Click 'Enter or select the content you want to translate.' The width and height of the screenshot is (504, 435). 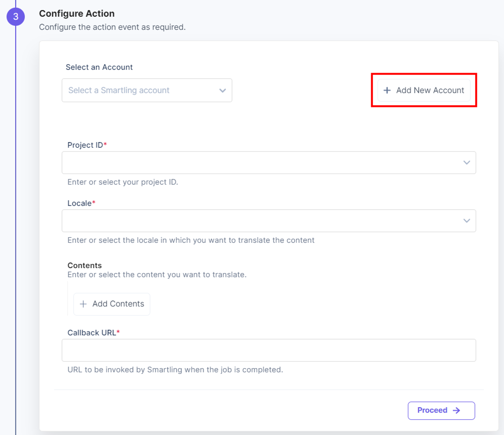157,275
